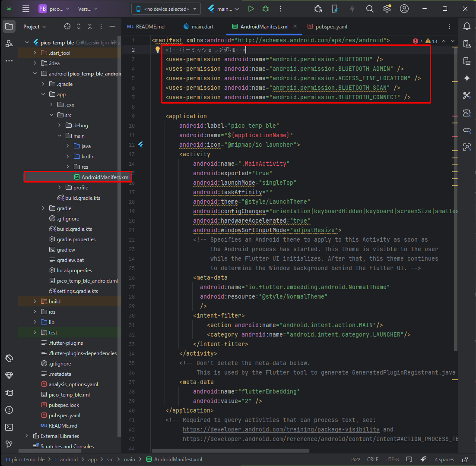Viewport: 476px width, 466px height.
Task: Open the device selector dropdown
Action: (x=166, y=9)
